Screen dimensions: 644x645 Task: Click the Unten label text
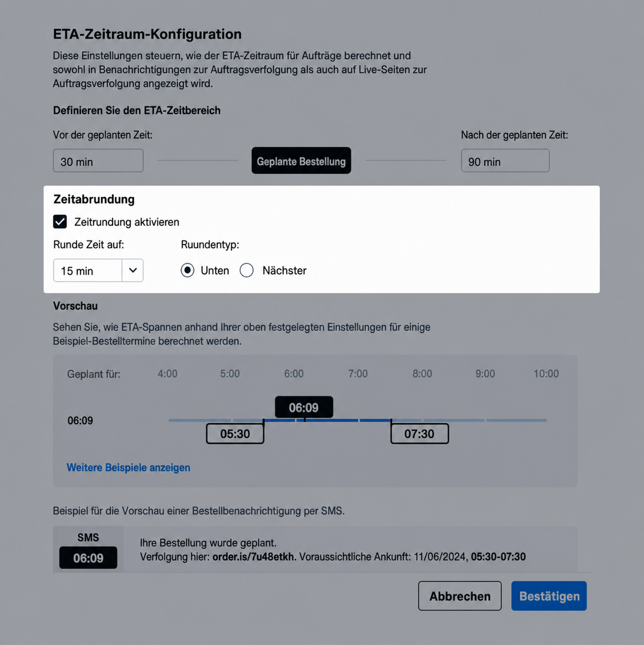[x=215, y=270]
